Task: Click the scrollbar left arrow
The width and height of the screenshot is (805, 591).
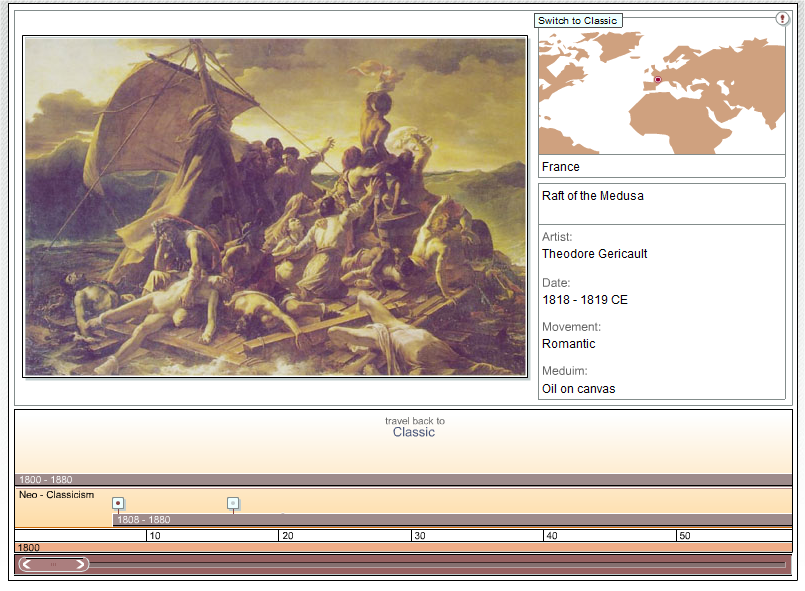Action: coord(28,564)
